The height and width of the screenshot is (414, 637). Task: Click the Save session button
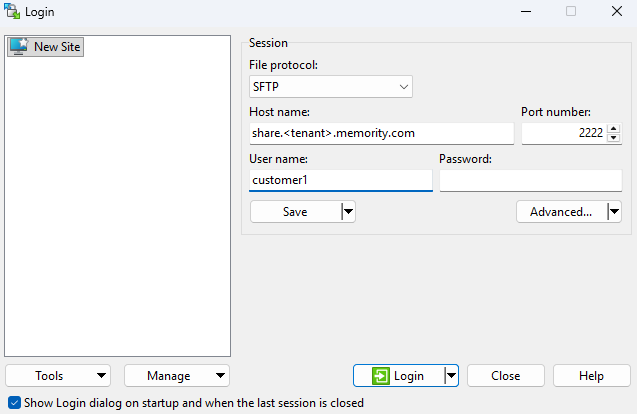coord(295,211)
